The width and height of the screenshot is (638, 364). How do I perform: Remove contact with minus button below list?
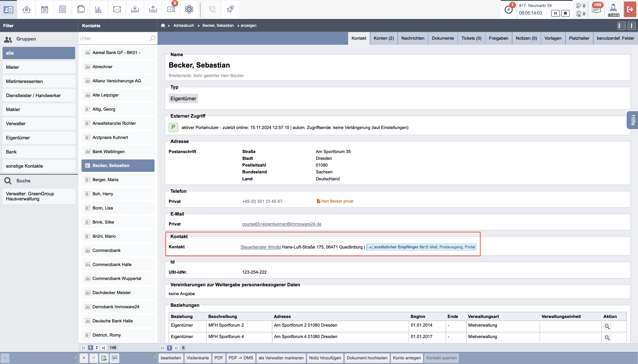click(x=94, y=358)
